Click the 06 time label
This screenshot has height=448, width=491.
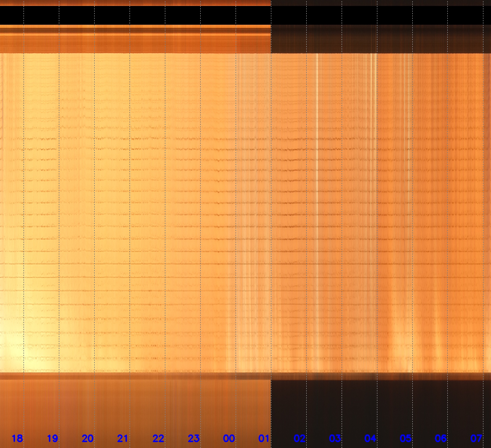[441, 439]
